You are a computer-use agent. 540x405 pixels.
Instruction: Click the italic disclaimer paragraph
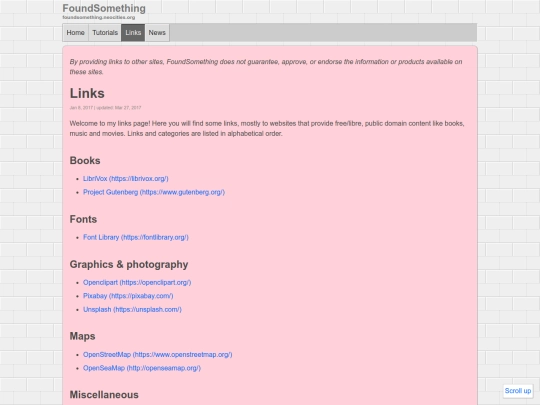click(x=266, y=67)
